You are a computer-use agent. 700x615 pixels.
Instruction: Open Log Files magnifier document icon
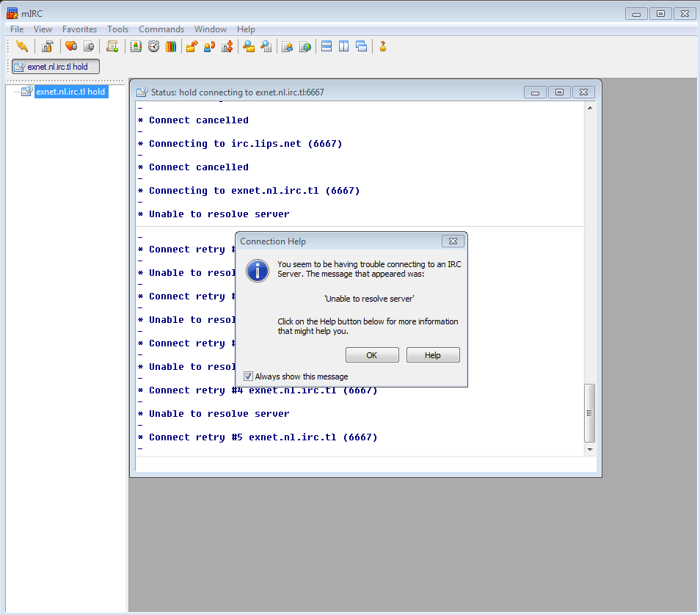(x=266, y=46)
